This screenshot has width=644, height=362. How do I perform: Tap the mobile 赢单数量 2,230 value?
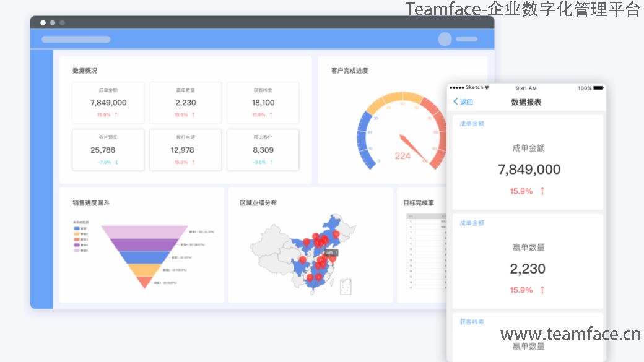[528, 269]
